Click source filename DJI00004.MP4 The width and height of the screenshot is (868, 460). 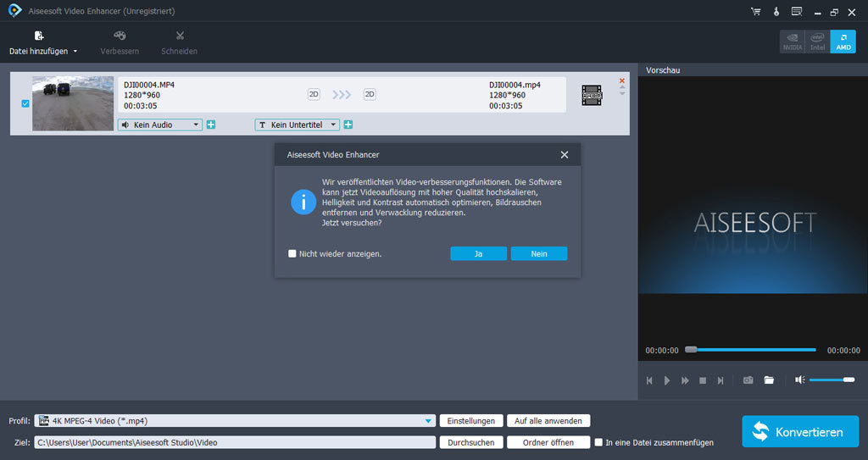149,85
